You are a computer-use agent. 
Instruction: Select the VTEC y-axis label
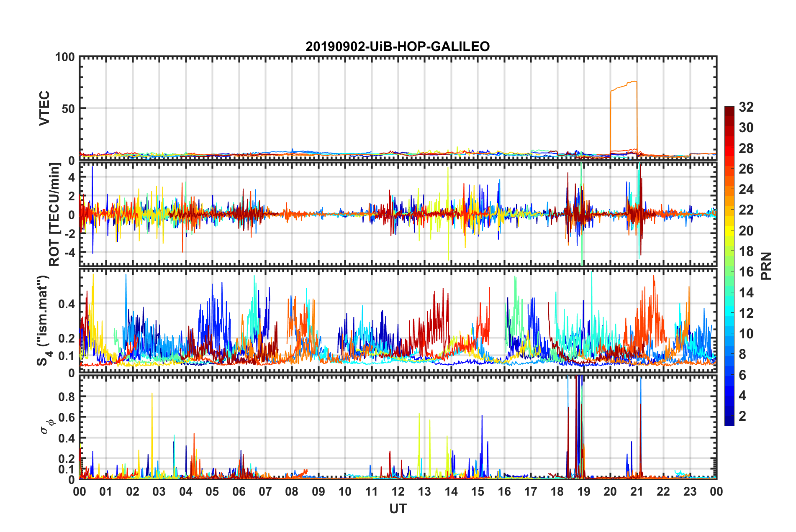click(x=44, y=108)
